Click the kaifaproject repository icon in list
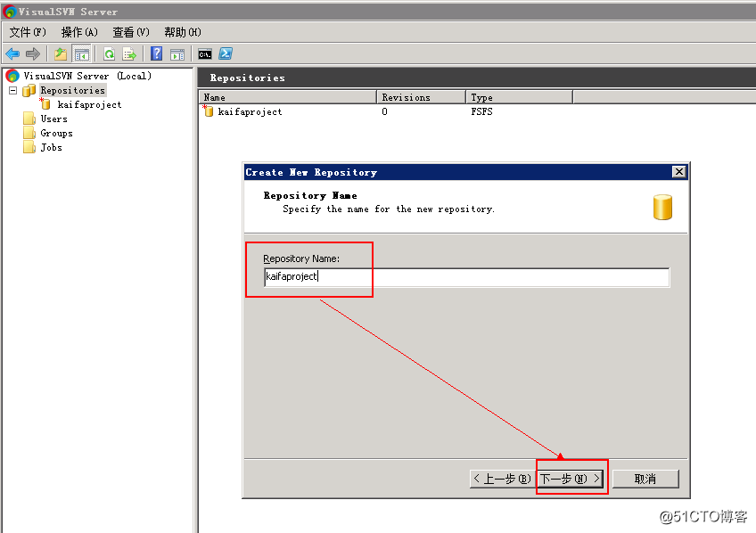 [208, 111]
